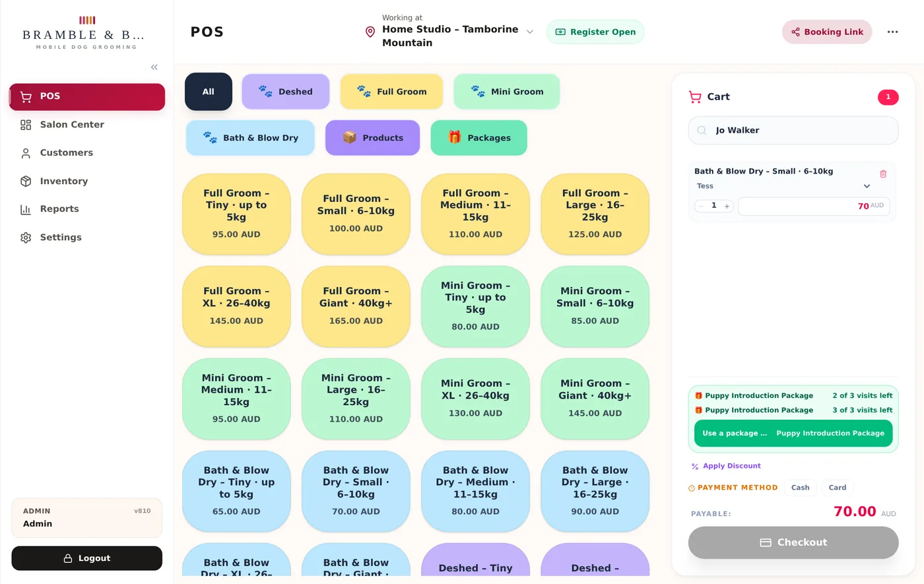Collapse the sidebar with the double chevron
924x584 pixels.
[x=154, y=67]
